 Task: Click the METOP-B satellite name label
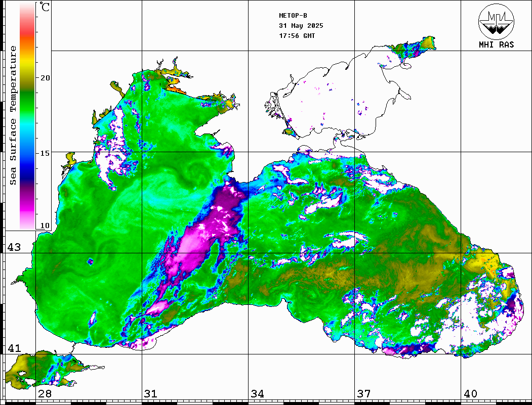click(293, 16)
